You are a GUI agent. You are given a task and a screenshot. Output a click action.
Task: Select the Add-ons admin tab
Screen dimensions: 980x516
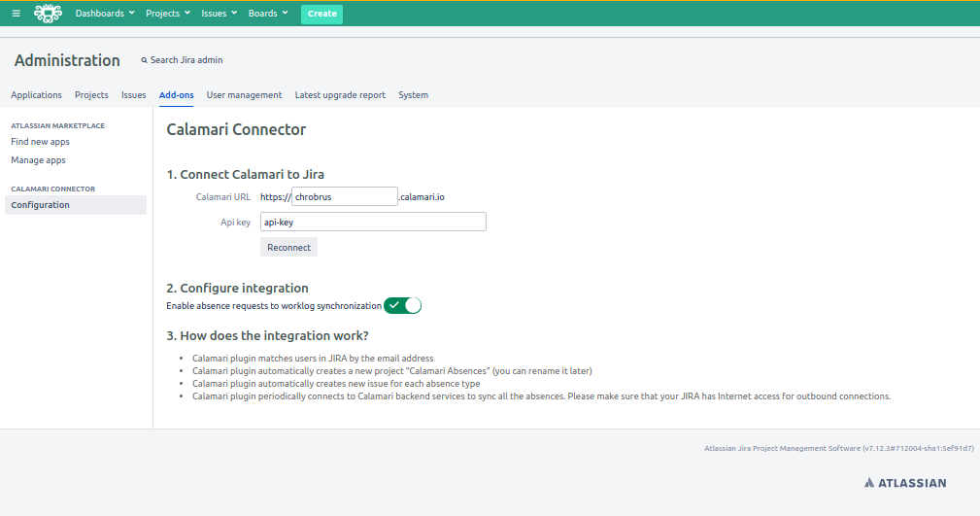click(176, 95)
